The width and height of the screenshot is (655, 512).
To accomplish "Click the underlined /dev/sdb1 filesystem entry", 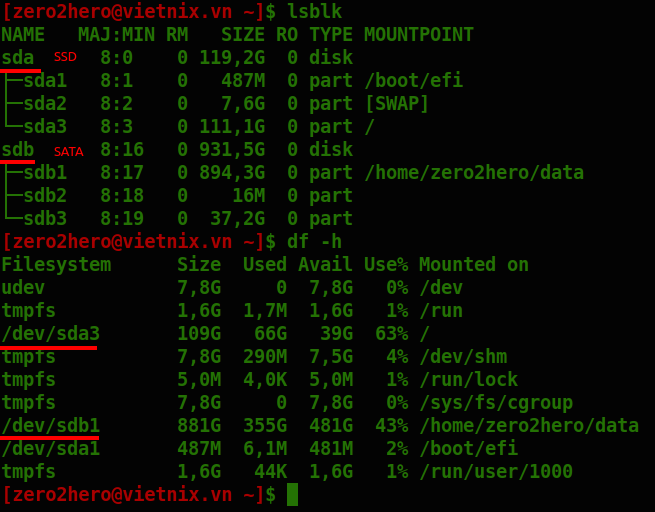I will [x=50, y=425].
